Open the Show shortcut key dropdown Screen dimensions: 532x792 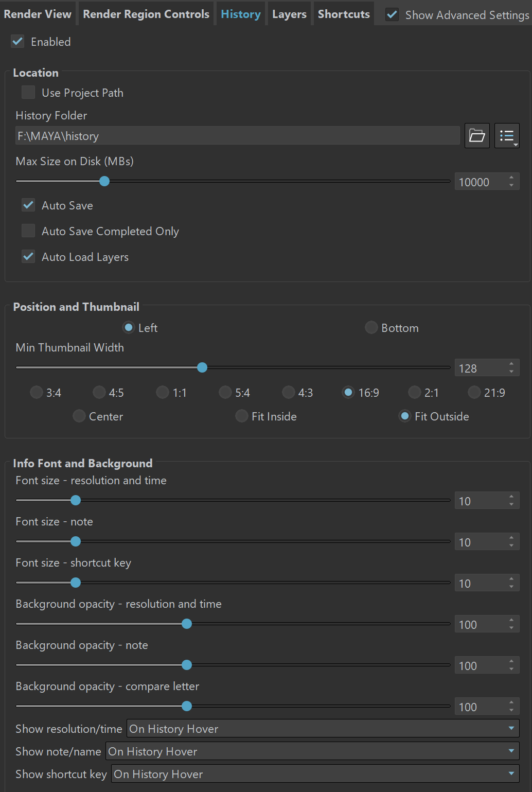pos(315,774)
